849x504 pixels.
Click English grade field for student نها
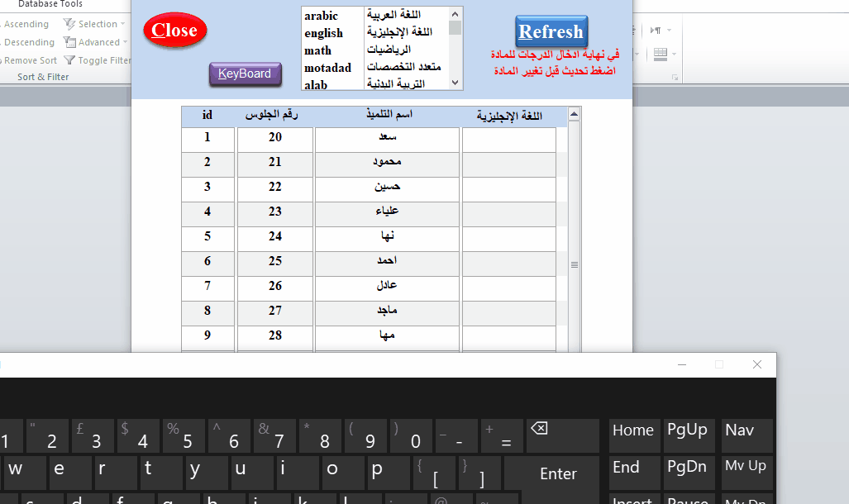pyautogui.click(x=509, y=239)
